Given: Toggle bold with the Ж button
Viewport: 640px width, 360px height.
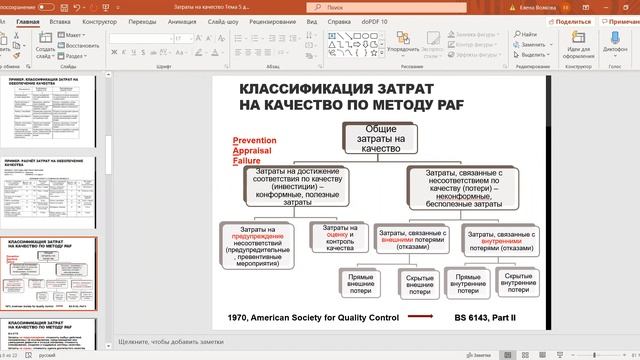Looking at the screenshot, I should 114,52.
